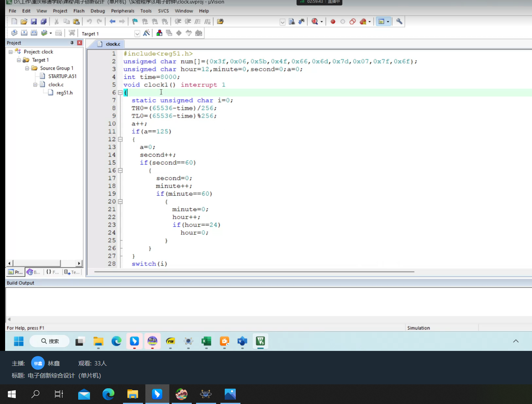Build the target files
This screenshot has width=532, height=404.
pos(24,33)
